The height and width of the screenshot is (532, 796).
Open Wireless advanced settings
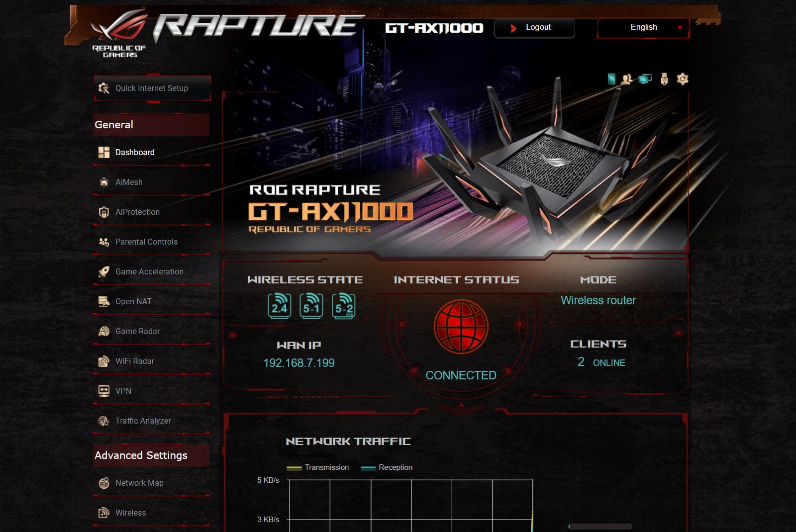[151, 513]
